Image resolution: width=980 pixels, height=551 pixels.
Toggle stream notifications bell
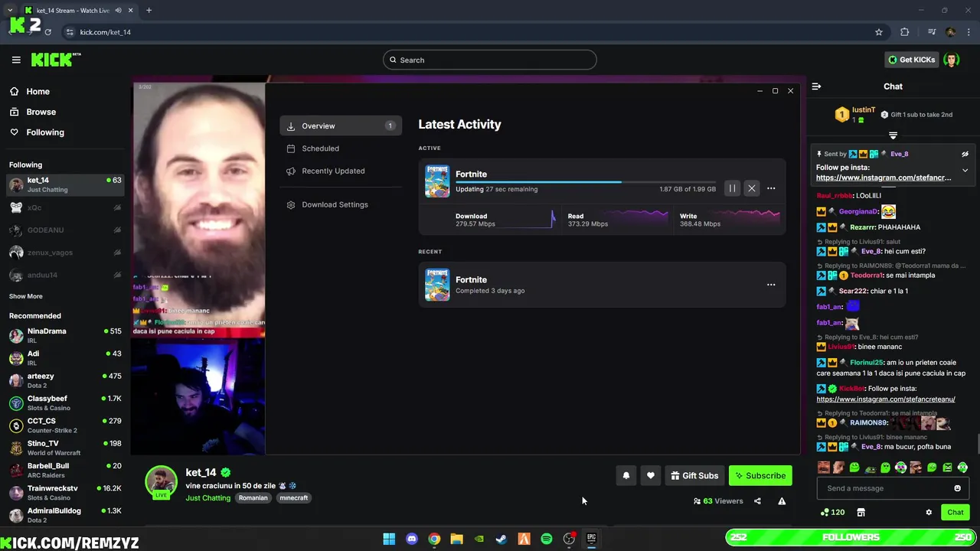626,475
